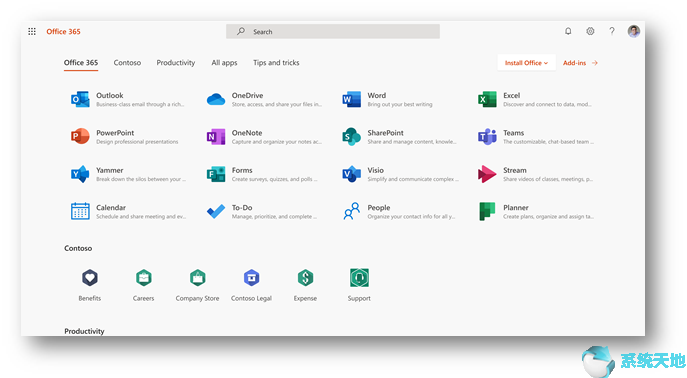
Task: Click 'Design professional presentations' description
Action: [137, 142]
